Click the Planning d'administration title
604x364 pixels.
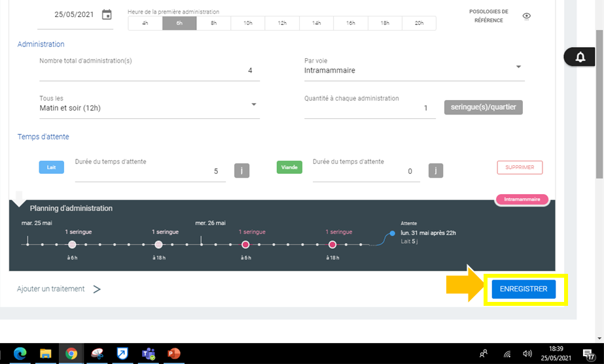click(x=71, y=208)
